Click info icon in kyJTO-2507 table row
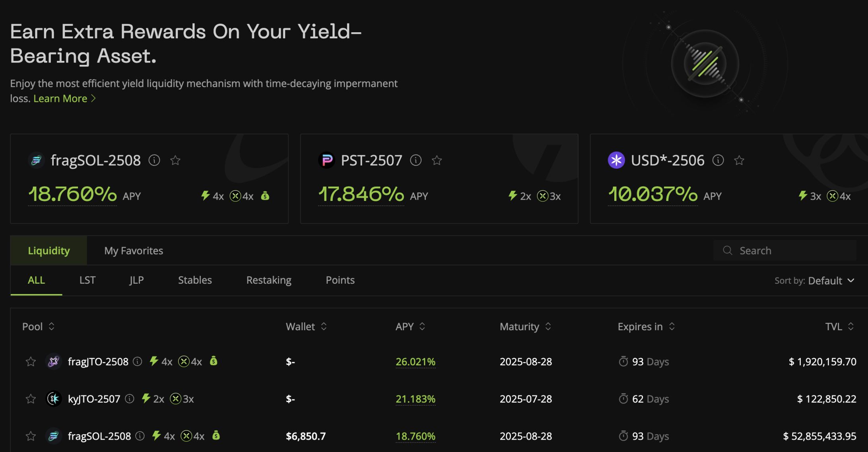Screen dimensions: 868x452 pos(130,399)
